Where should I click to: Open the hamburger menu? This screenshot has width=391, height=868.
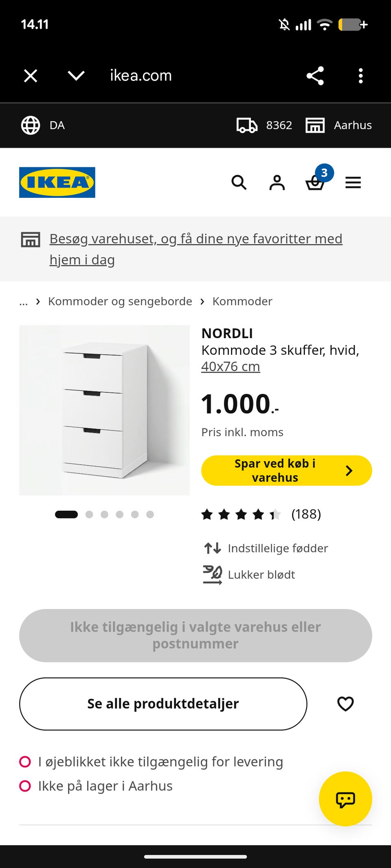pyautogui.click(x=353, y=182)
